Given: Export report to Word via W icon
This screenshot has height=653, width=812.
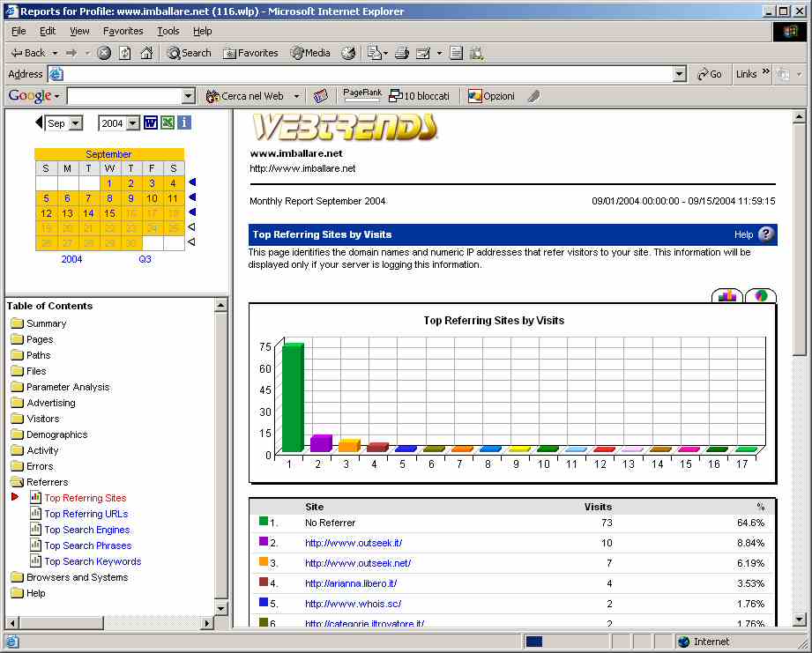Looking at the screenshot, I should click(151, 122).
